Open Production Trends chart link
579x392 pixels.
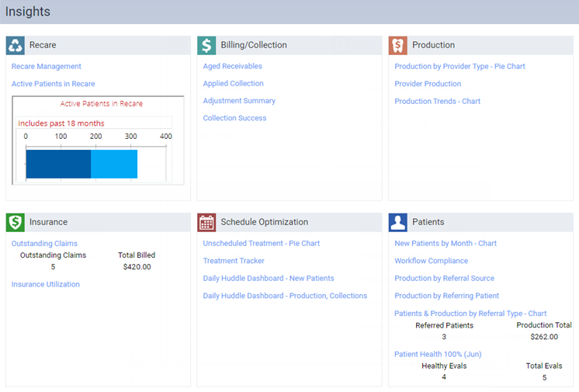(x=437, y=102)
